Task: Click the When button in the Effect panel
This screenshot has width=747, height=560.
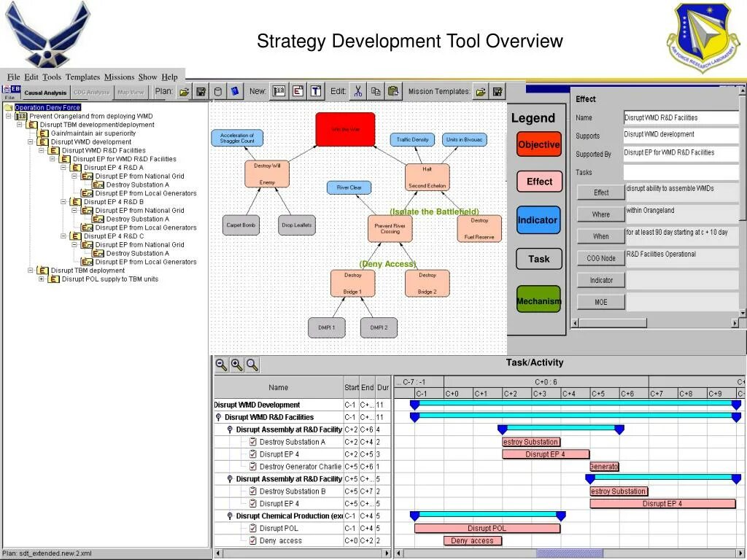Action: (x=601, y=236)
